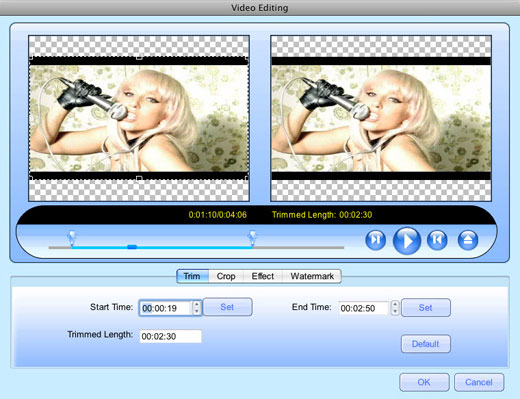Click the large Play button

[x=407, y=240]
